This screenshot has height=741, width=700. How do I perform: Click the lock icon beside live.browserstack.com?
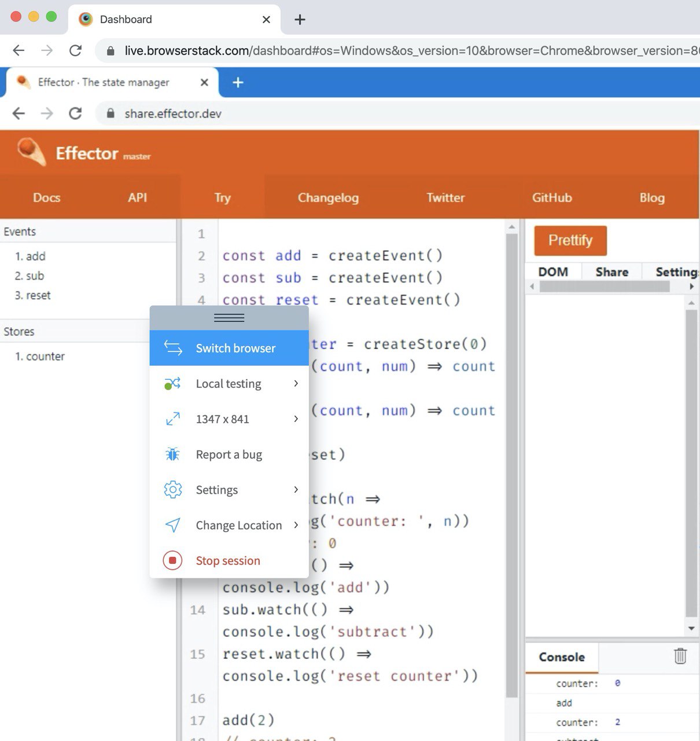(x=110, y=51)
